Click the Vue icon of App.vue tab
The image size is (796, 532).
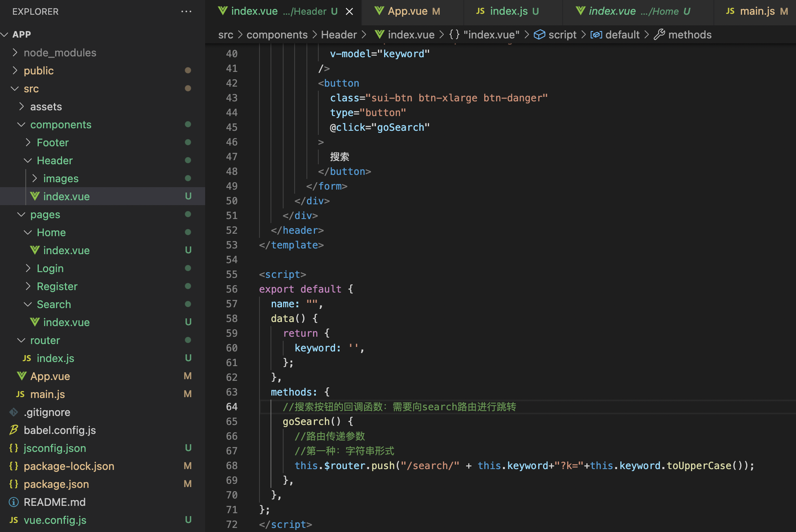[x=379, y=11]
